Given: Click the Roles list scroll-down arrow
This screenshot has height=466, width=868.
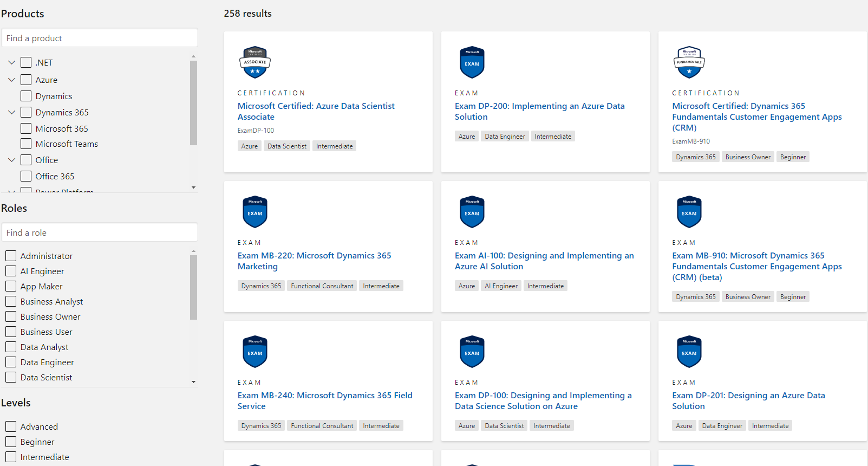Looking at the screenshot, I should point(194,382).
